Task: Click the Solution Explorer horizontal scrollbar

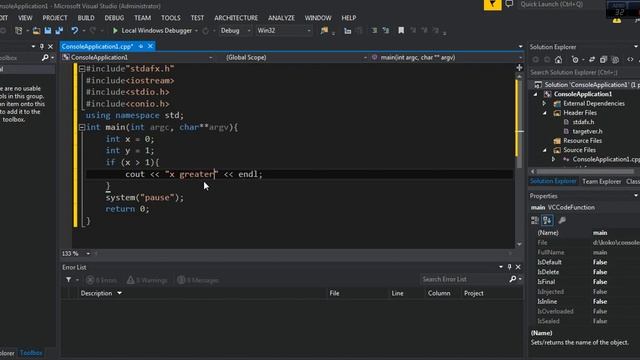Action: click(584, 172)
